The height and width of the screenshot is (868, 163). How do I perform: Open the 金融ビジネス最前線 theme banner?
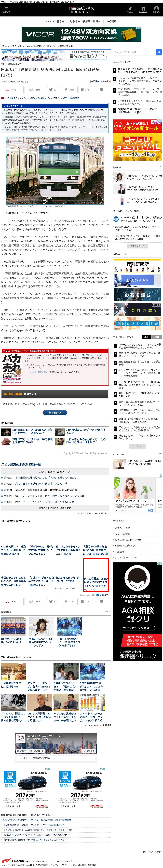137,324
